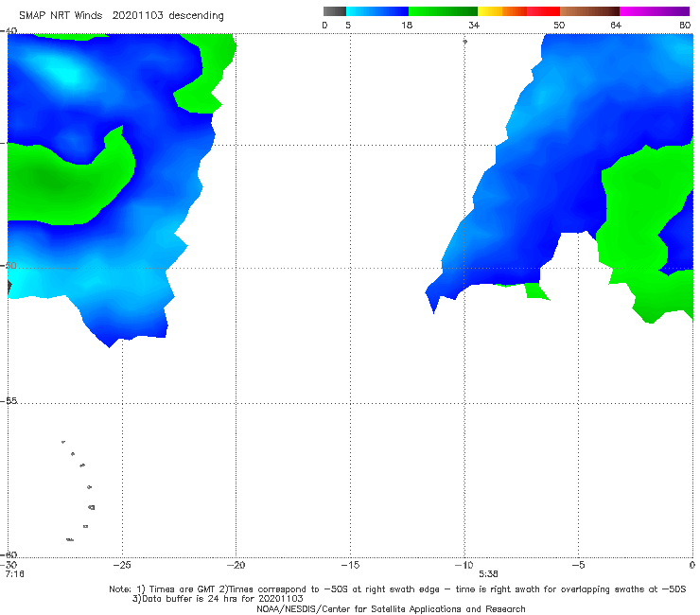Image resolution: width=700 pixels, height=615 pixels.
Task: Select the magenta-purple segment of the color bar
Action: [x=655, y=11]
